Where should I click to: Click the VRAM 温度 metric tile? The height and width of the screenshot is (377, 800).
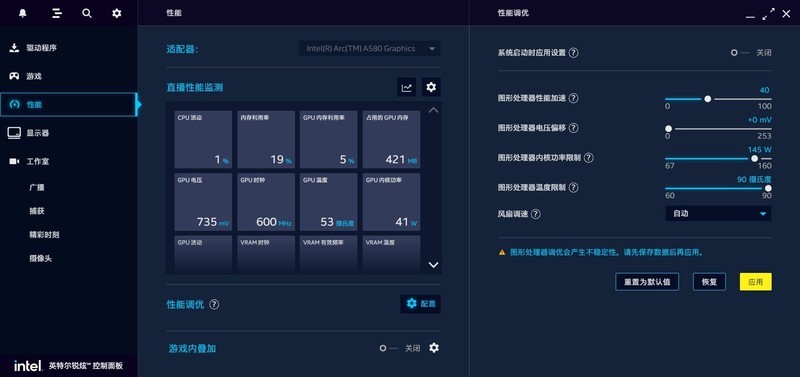coord(391,254)
